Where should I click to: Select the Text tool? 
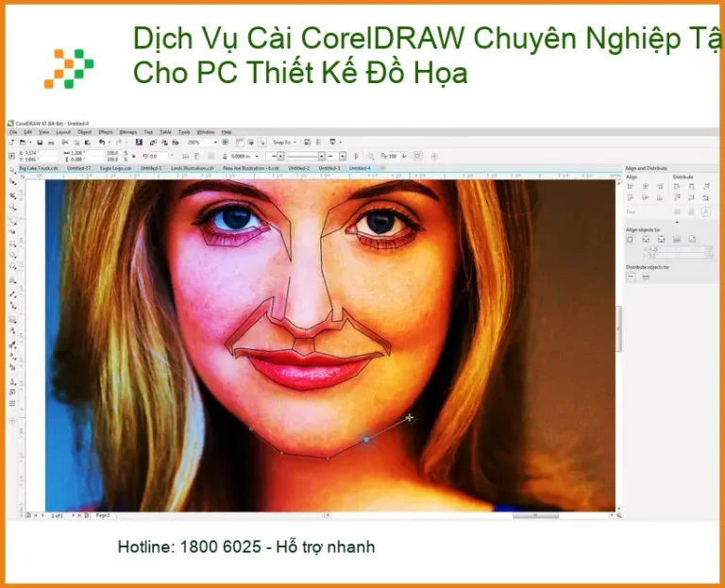tap(12, 280)
